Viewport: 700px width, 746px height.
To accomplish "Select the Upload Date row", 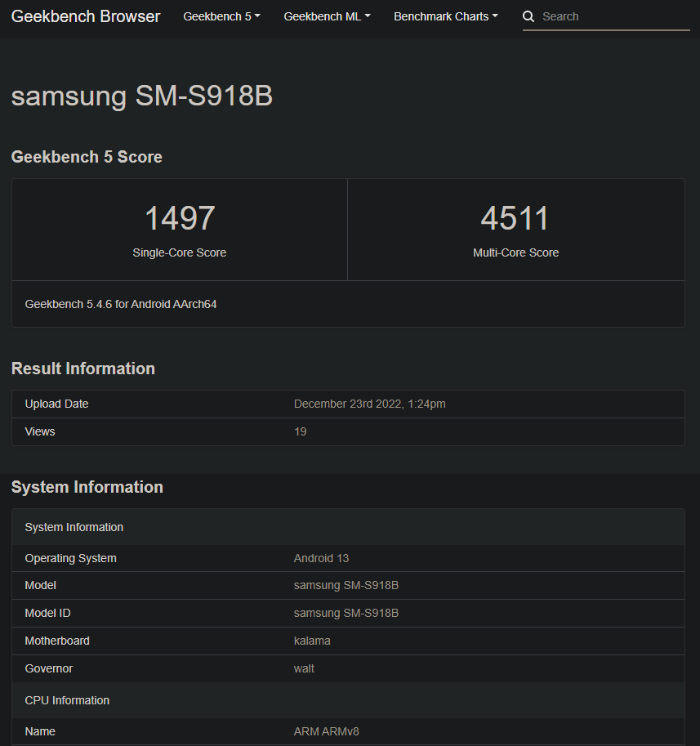I will 56,404.
